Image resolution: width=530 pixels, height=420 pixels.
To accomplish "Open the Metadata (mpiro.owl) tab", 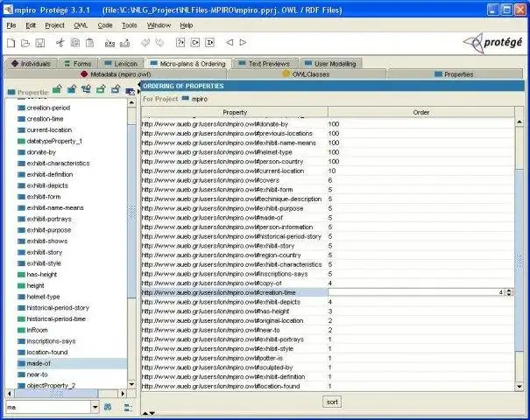I will 117,74.
